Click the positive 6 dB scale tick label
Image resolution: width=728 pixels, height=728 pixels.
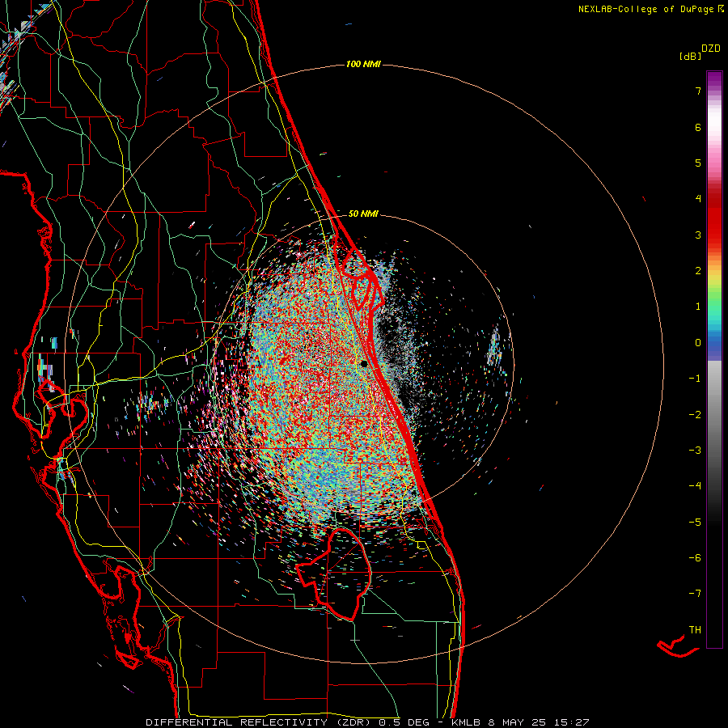tap(698, 127)
